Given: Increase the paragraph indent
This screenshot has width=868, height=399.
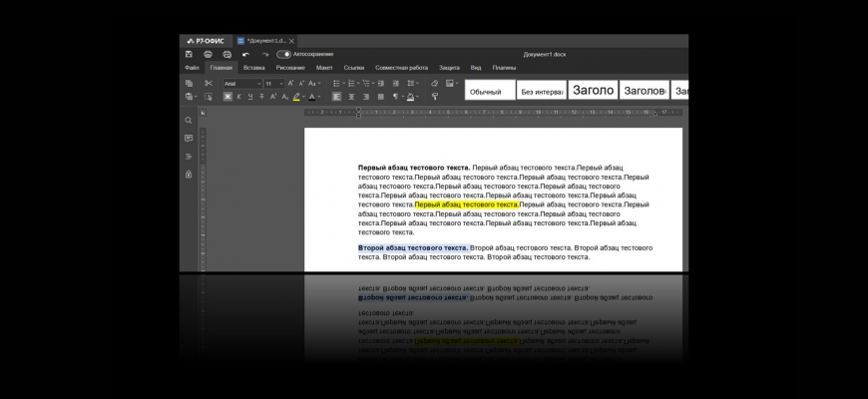Looking at the screenshot, I should pos(395,83).
